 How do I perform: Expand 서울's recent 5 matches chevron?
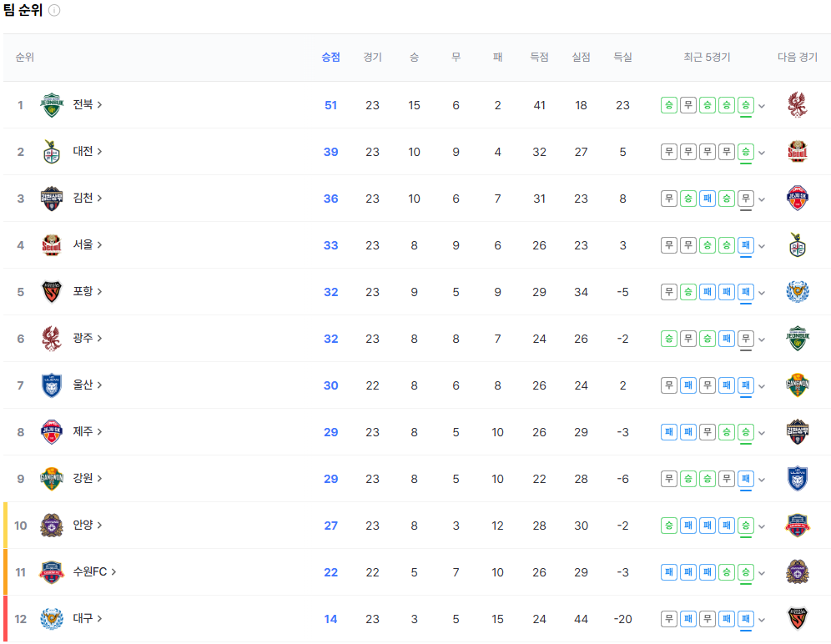pyautogui.click(x=762, y=246)
